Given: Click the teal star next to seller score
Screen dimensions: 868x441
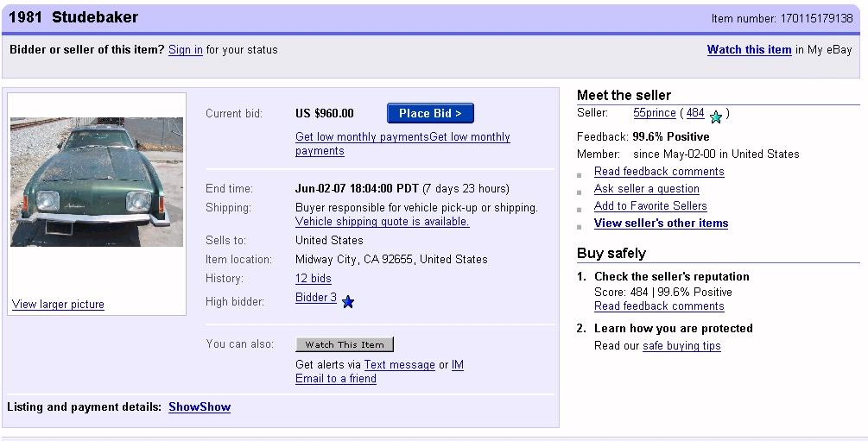Looking at the screenshot, I should [x=715, y=117].
